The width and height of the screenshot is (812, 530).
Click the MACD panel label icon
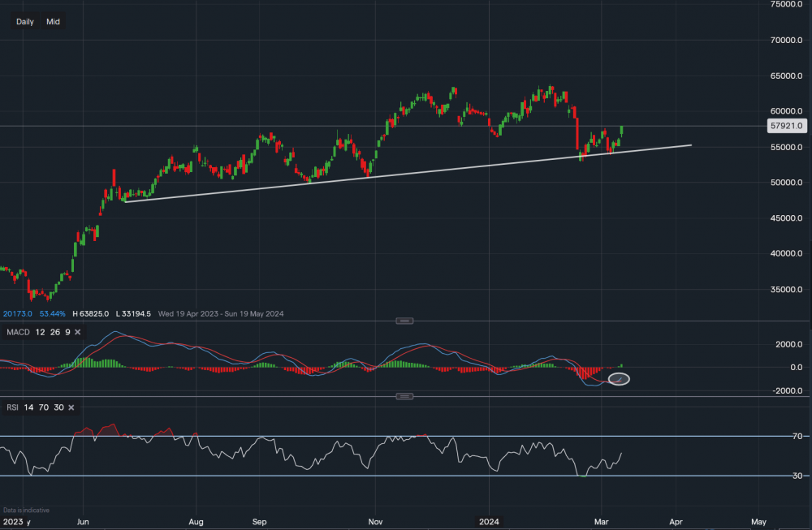pos(18,332)
